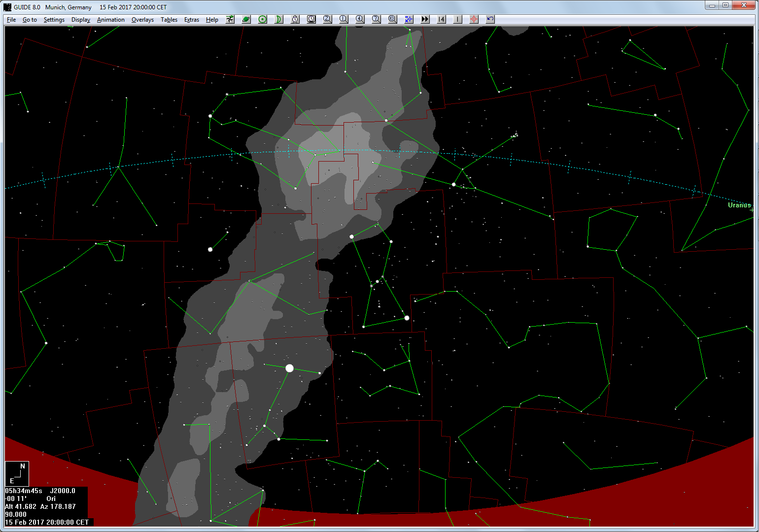Click the Alt 41.682 Az 178.187 readout

click(40, 506)
